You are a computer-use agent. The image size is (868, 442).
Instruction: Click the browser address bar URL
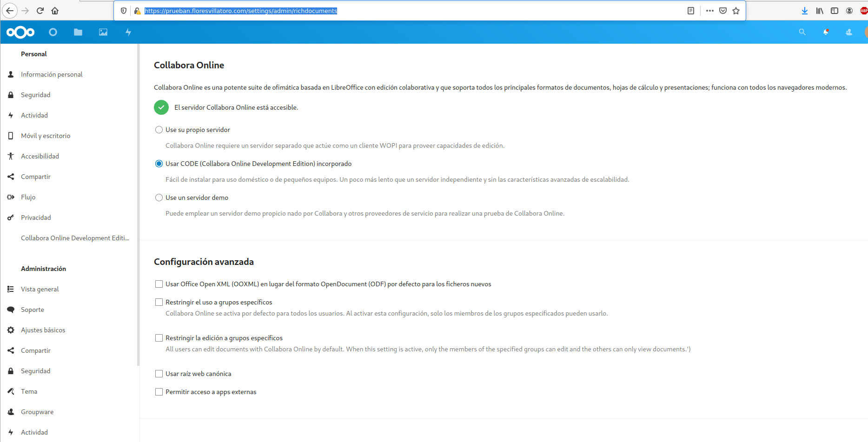click(241, 11)
